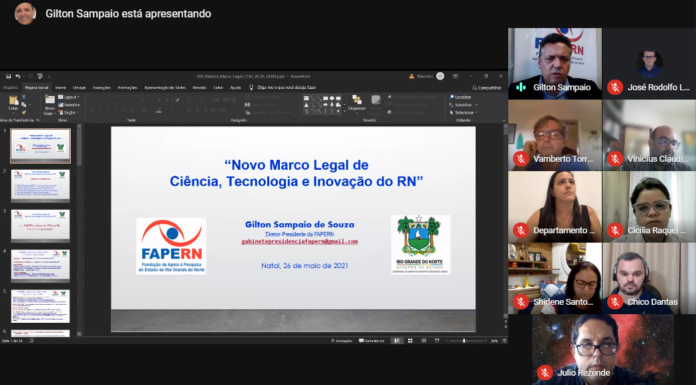Click the Anotações button in status bar
This screenshot has width=696, height=385.
341,341
